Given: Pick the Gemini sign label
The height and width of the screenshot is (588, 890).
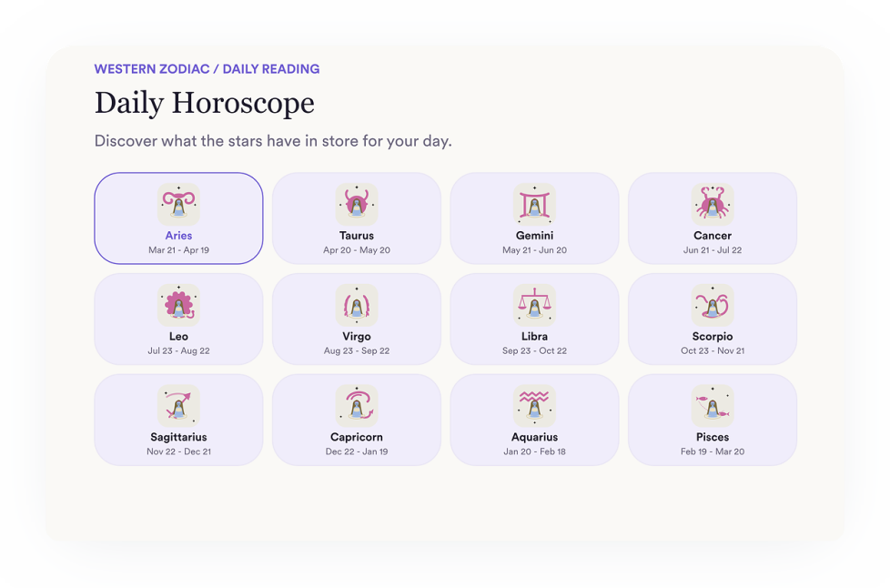Looking at the screenshot, I should pos(535,236).
